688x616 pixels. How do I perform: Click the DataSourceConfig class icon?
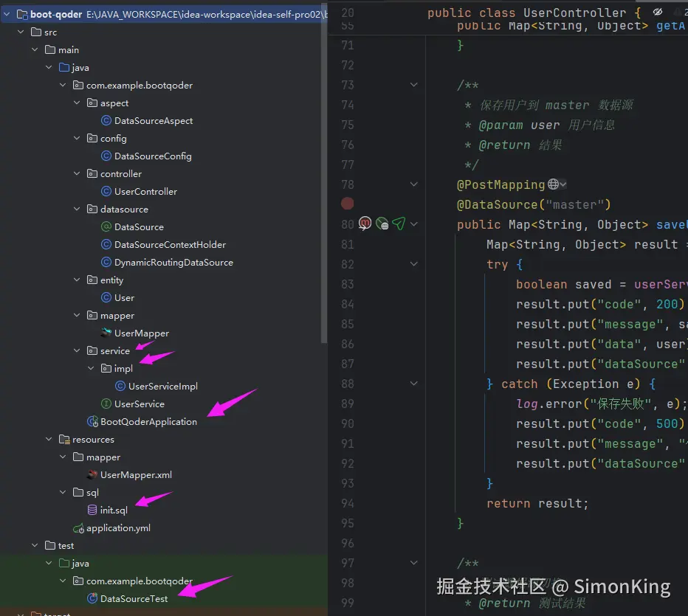pos(106,156)
